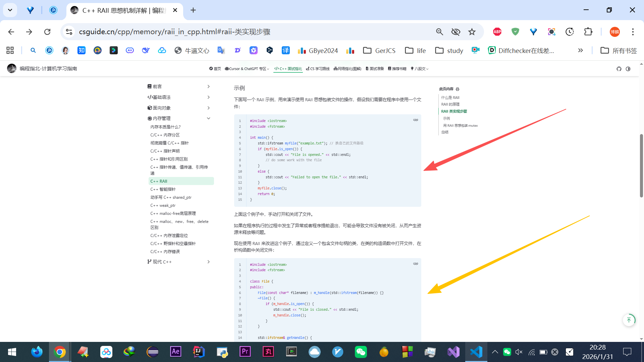
Task: Toggle the dark mode theme switch
Action: click(x=628, y=69)
